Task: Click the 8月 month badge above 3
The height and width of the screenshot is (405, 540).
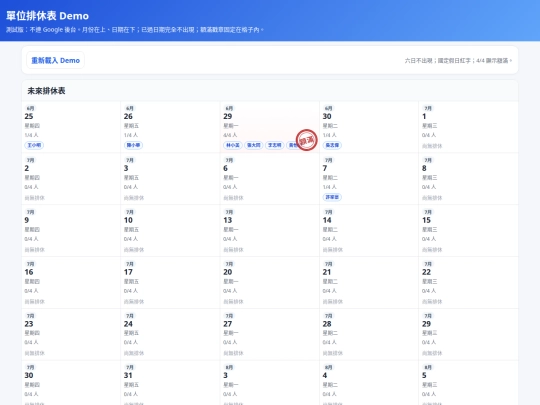Action: point(229,367)
